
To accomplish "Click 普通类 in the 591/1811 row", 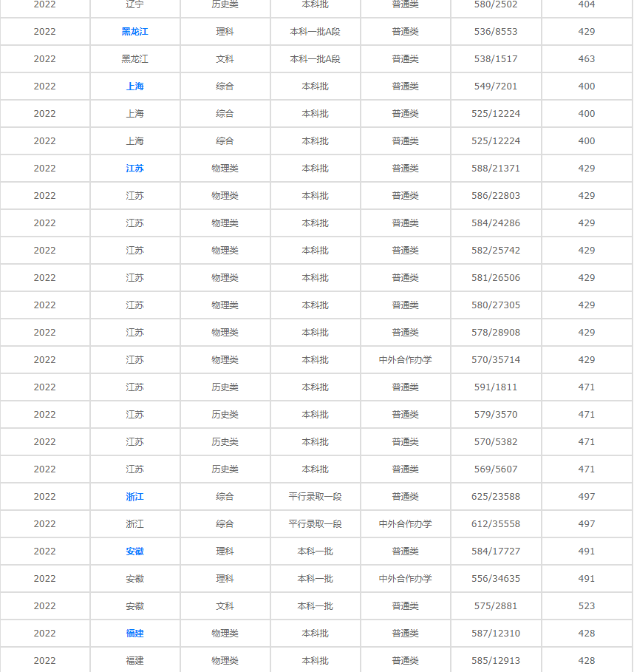I will pyautogui.click(x=405, y=387).
